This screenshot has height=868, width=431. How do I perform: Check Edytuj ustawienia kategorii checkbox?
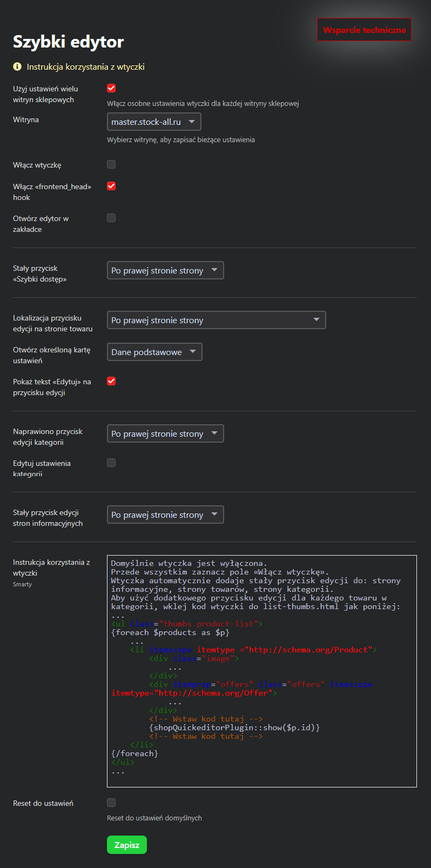(x=111, y=463)
